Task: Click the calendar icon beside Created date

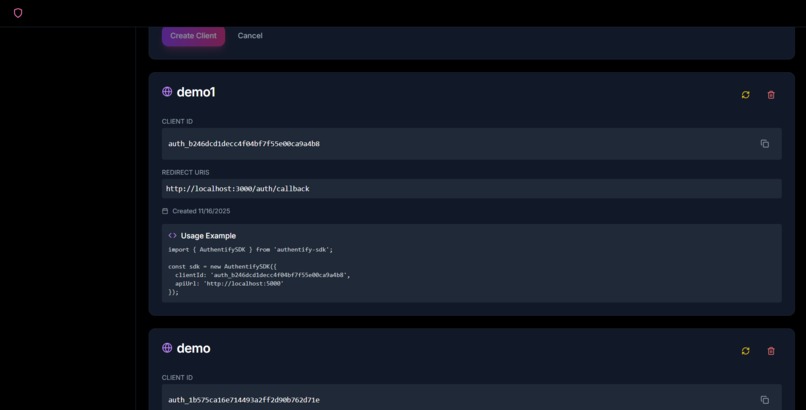Action: (x=165, y=211)
